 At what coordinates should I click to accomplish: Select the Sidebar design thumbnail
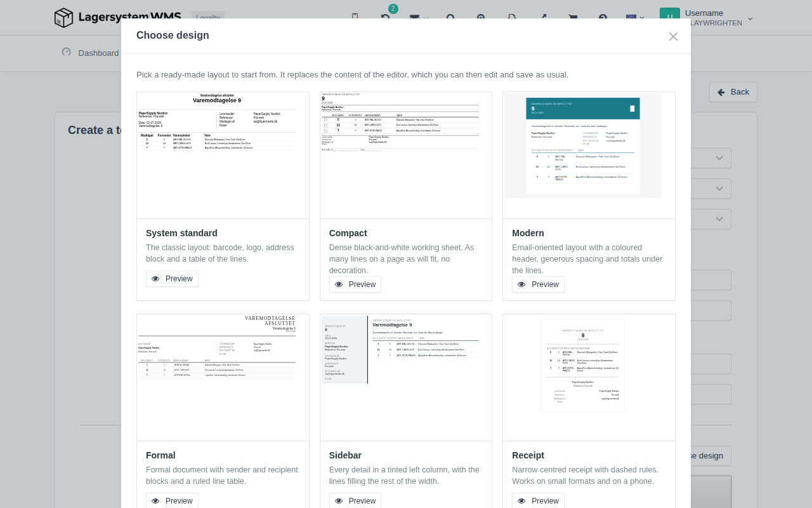pos(406,378)
